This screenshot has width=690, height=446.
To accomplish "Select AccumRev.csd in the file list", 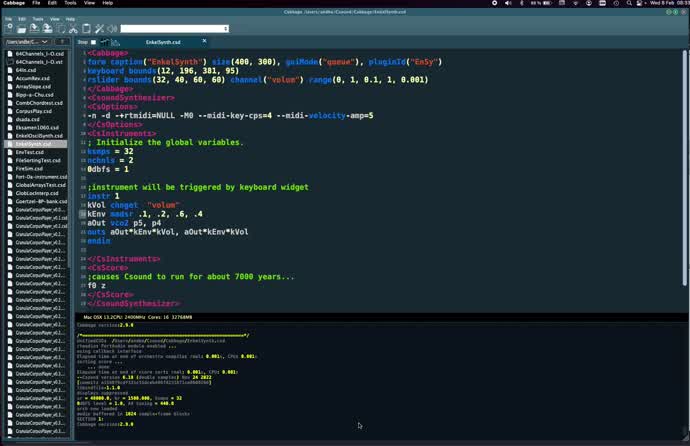I will pos(36,78).
